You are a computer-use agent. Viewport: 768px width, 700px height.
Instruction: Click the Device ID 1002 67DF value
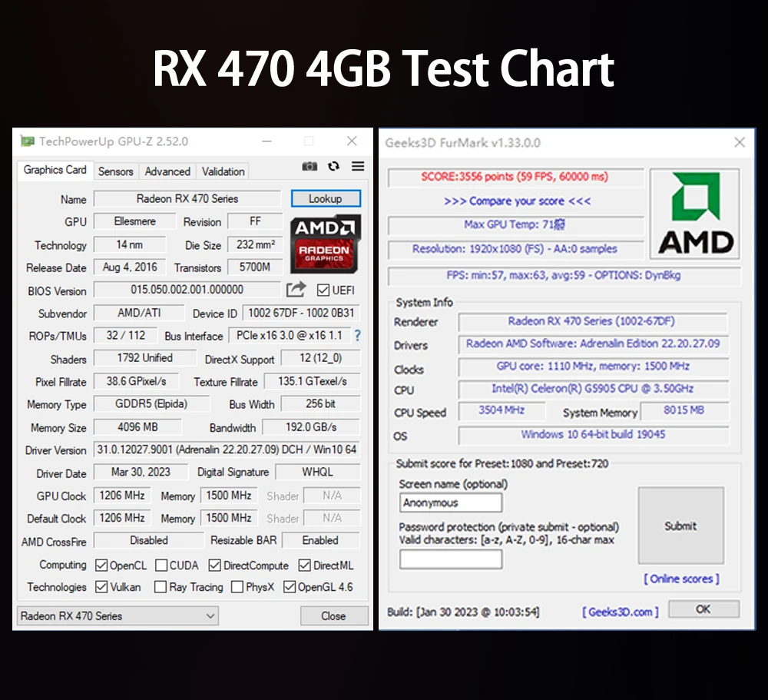click(301, 313)
